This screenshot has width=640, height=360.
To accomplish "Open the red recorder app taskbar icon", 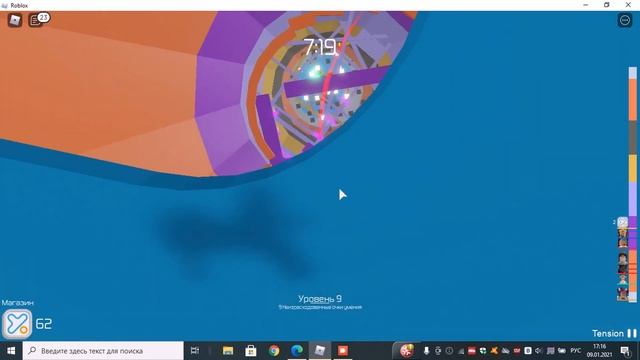I will [342, 351].
